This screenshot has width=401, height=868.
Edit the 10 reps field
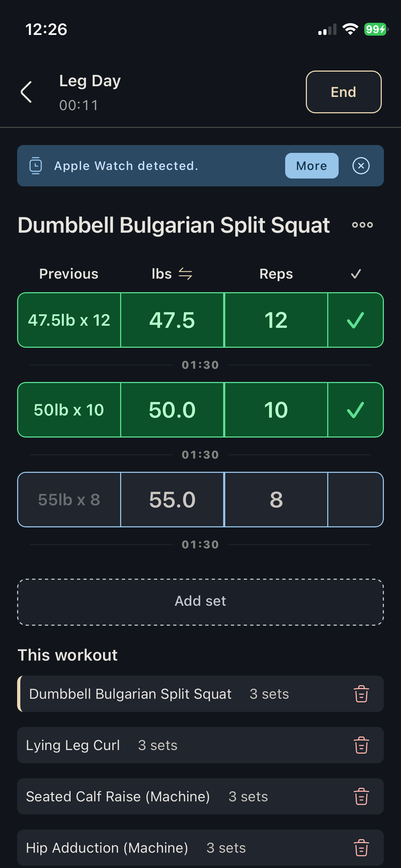pyautogui.click(x=276, y=410)
